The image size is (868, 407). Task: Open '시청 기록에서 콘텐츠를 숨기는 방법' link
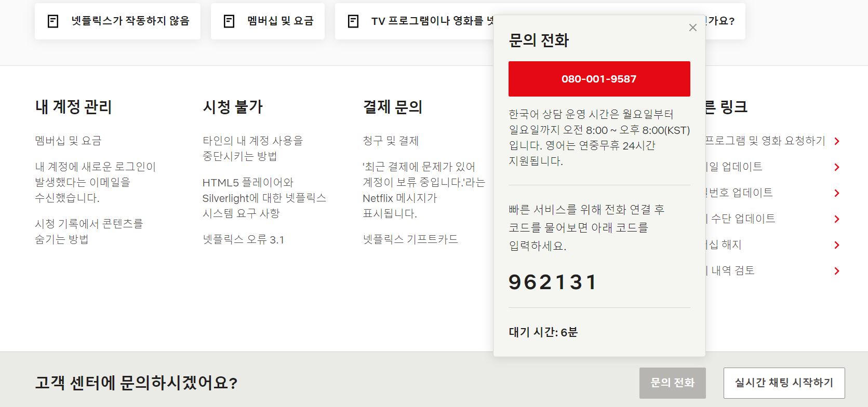(x=89, y=232)
